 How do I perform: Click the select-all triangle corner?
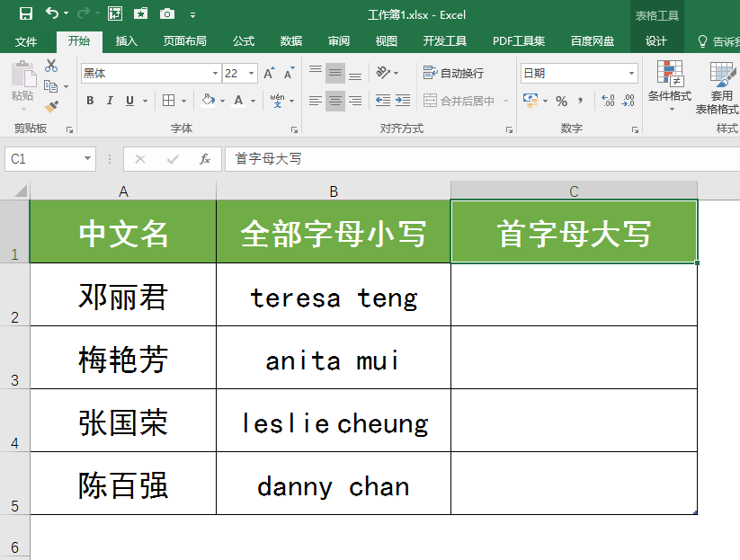[21, 191]
